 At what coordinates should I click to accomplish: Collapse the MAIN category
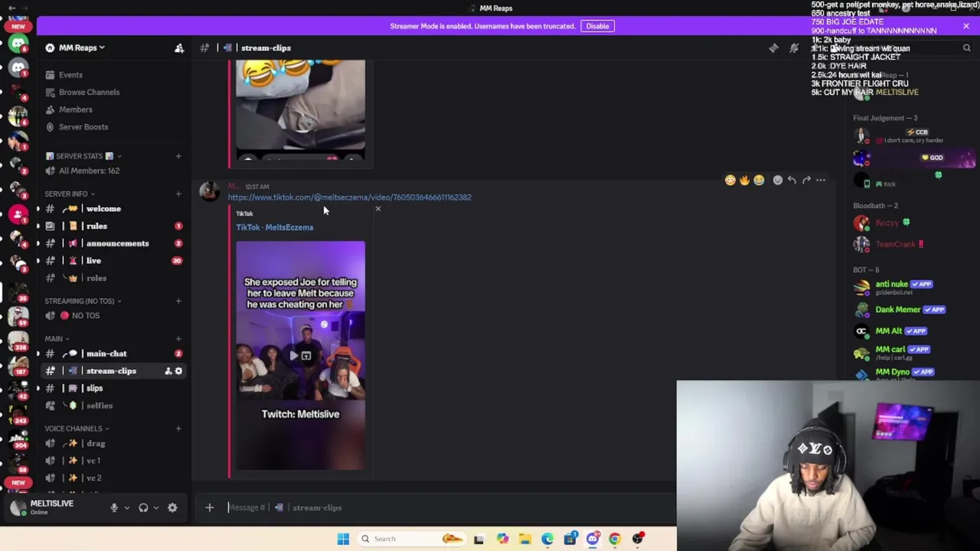[x=57, y=338]
